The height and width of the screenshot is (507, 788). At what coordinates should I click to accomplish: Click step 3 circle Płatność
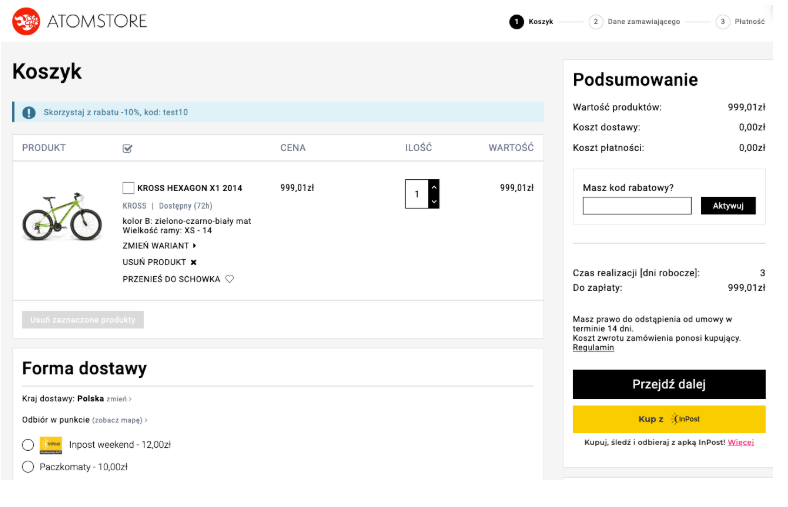(x=722, y=21)
